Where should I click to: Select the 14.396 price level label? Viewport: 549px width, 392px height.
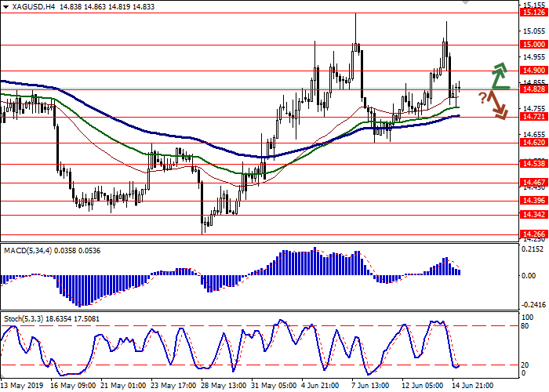coord(533,201)
